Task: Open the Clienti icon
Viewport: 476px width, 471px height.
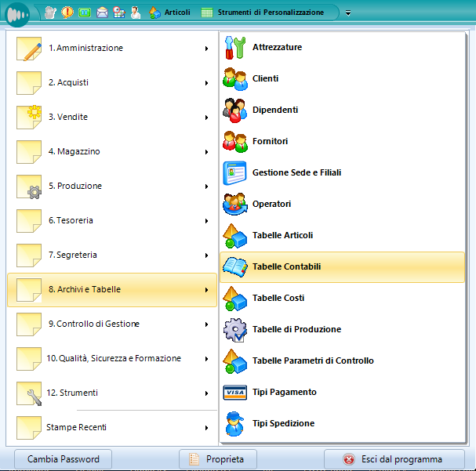Action: point(235,79)
